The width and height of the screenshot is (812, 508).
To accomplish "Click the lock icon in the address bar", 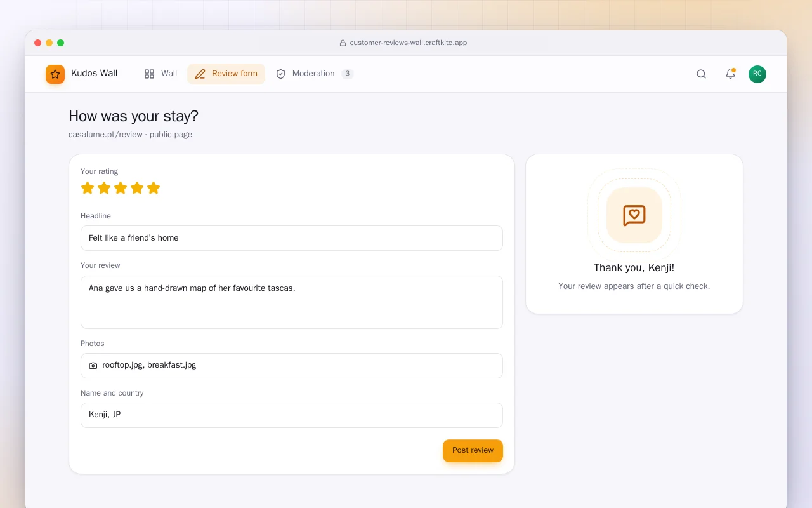I will pyautogui.click(x=343, y=43).
